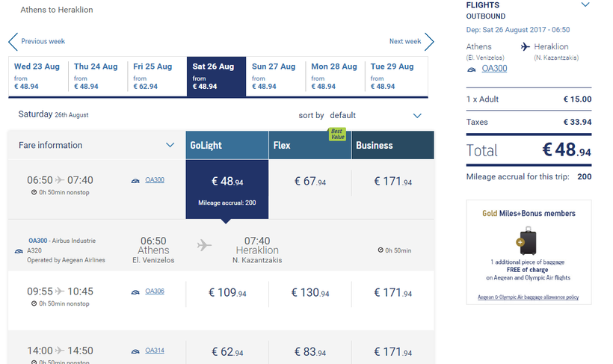The width and height of the screenshot is (613, 364).
Task: Click the Previous week left arrow icon
Action: pyautogui.click(x=13, y=42)
